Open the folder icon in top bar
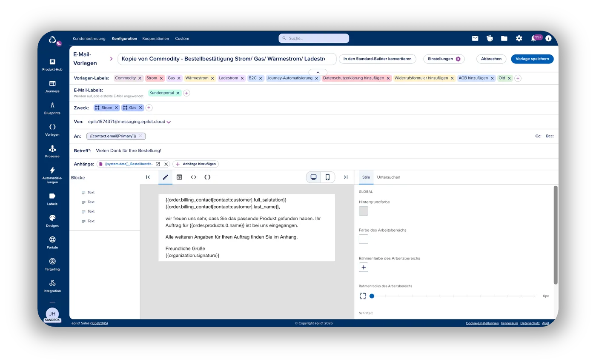 [x=504, y=38]
